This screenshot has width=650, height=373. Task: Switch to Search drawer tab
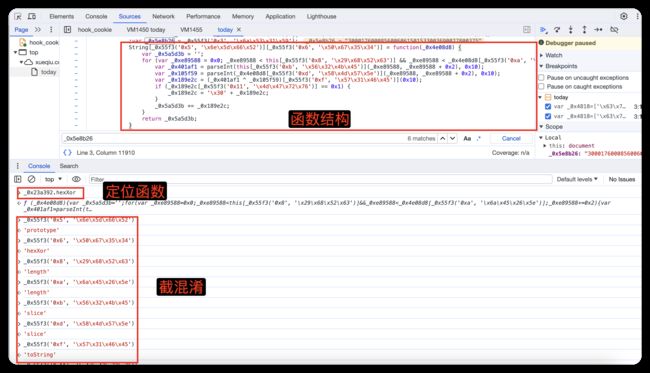tap(69, 166)
